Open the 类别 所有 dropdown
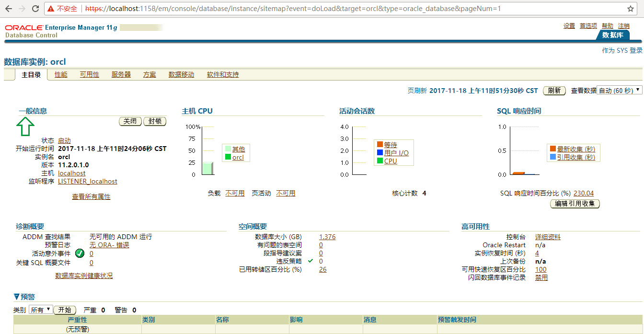This screenshot has width=644, height=334. pyautogui.click(x=41, y=310)
